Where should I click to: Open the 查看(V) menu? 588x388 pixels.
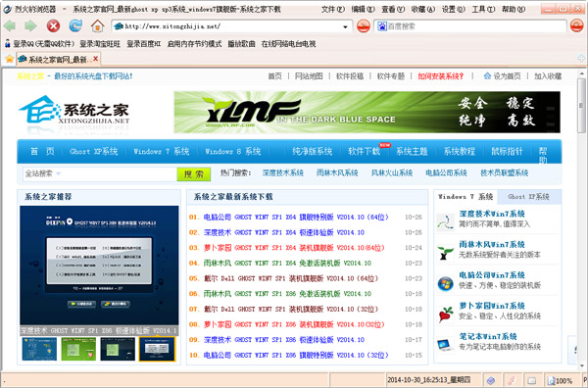(393, 10)
